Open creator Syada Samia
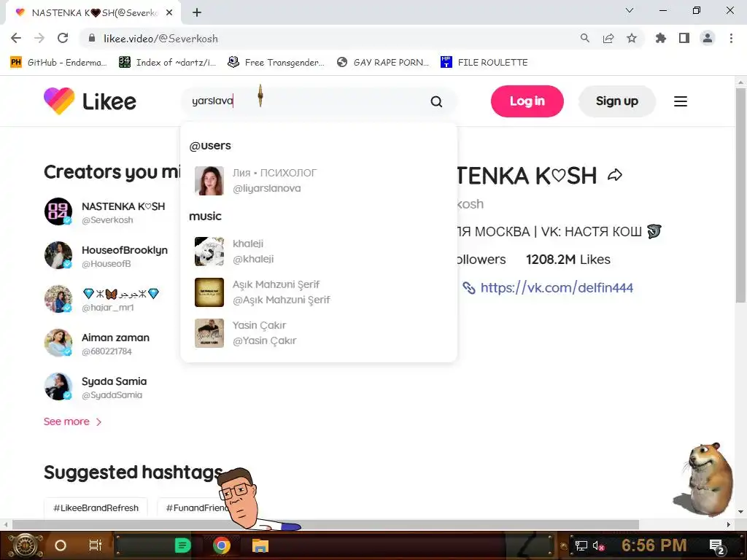 96,387
